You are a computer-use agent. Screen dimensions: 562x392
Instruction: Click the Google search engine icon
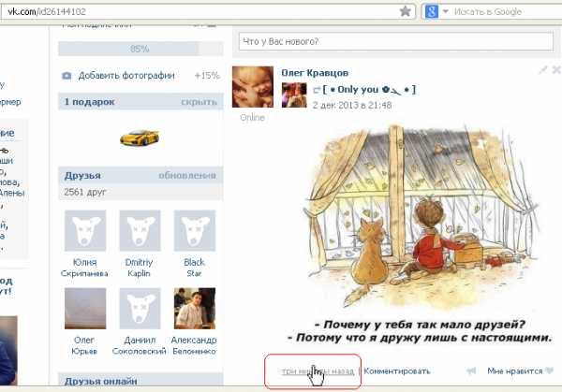(x=431, y=11)
